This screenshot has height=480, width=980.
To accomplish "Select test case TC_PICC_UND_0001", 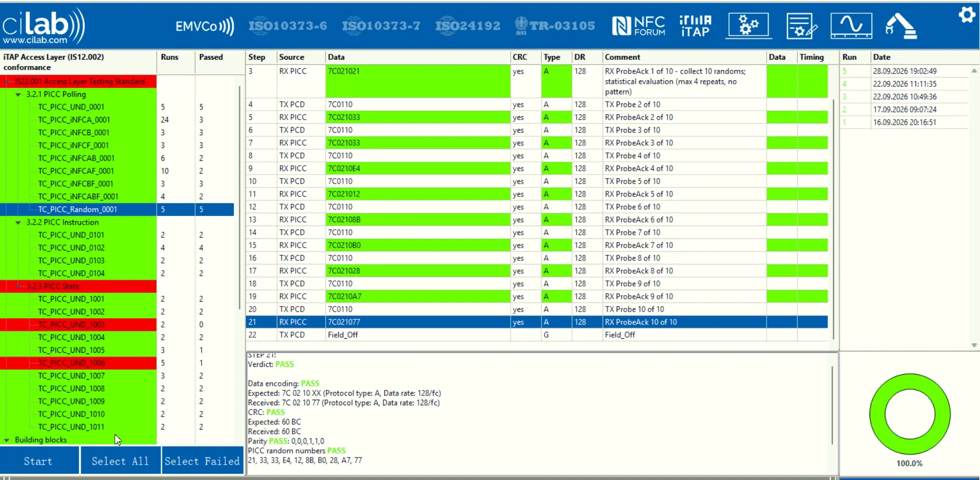I will 71,107.
